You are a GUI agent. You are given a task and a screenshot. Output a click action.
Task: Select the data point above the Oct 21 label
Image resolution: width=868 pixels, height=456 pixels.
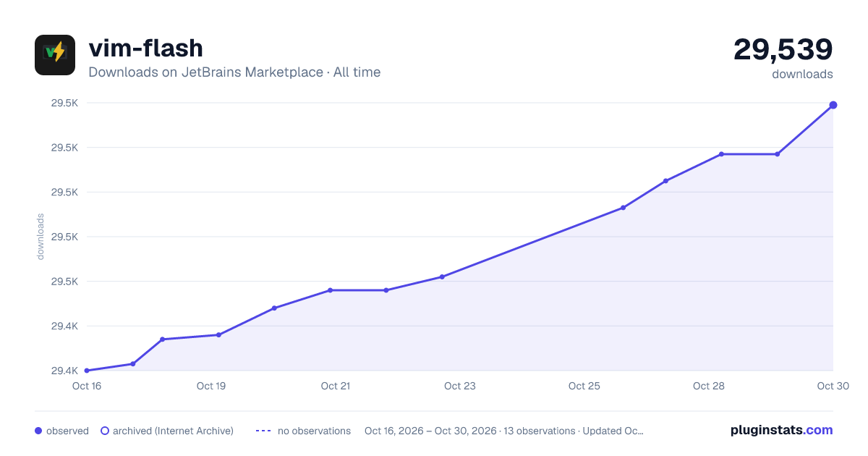click(x=330, y=290)
